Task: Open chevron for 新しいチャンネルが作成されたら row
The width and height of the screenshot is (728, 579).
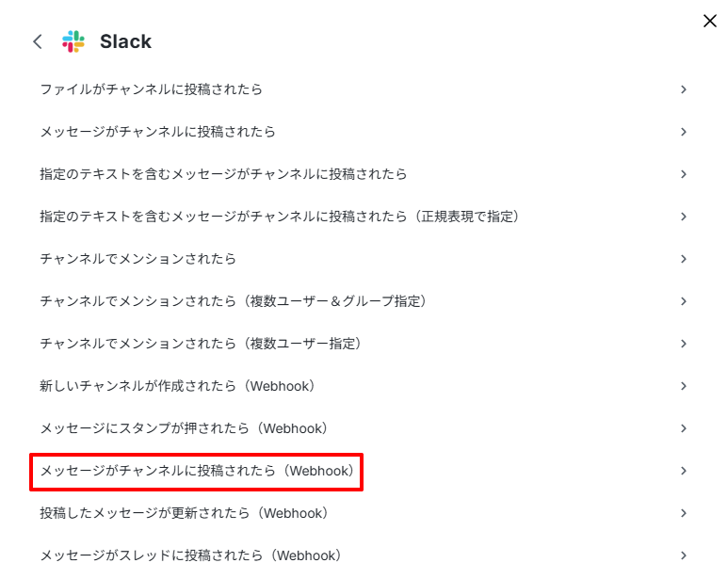Action: (684, 386)
